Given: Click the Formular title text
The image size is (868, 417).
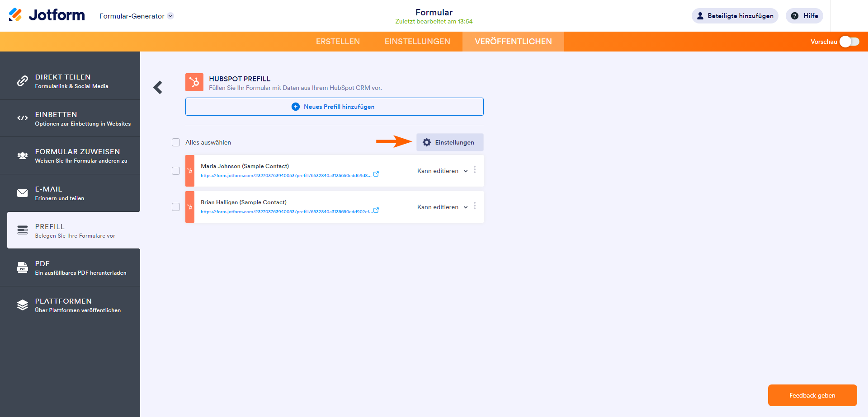Looking at the screenshot, I should 434,12.
